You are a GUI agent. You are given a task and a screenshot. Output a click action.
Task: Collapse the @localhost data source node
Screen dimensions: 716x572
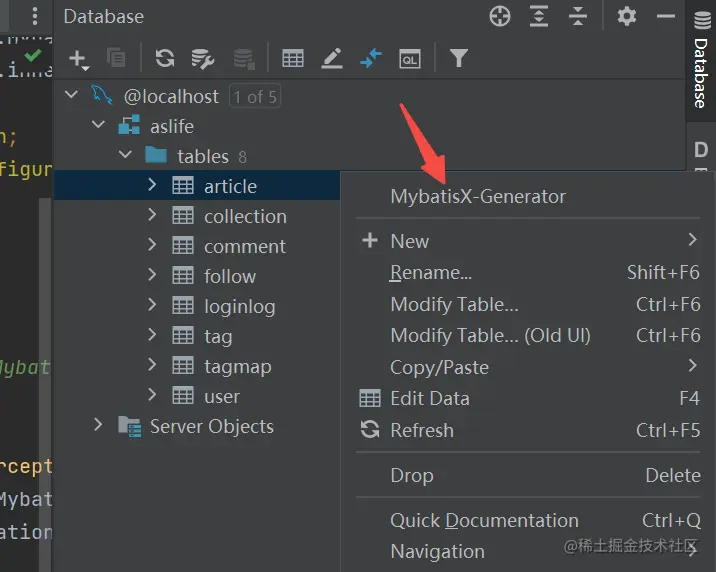[71, 94]
